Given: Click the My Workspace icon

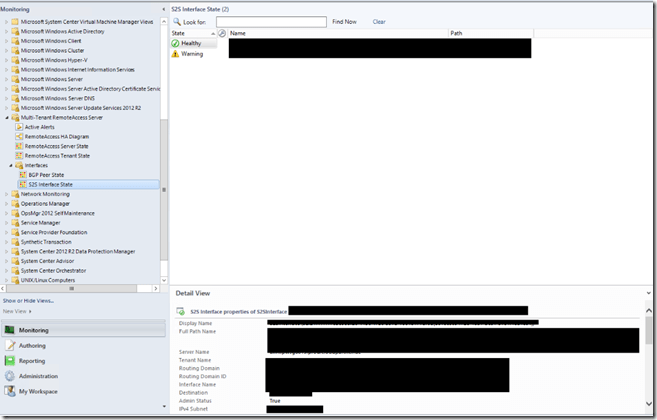Looking at the screenshot, I should (x=10, y=392).
